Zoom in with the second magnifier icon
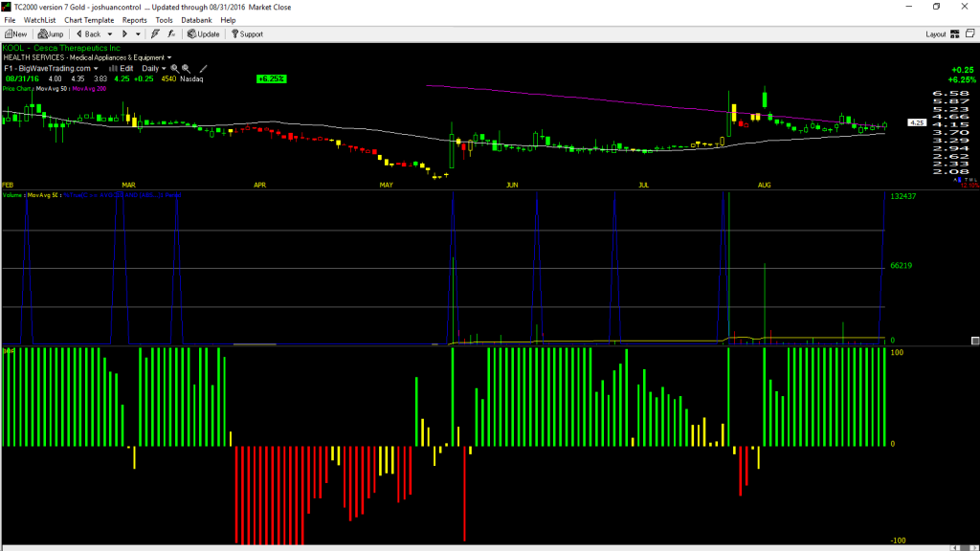980x551 pixels. (x=186, y=69)
